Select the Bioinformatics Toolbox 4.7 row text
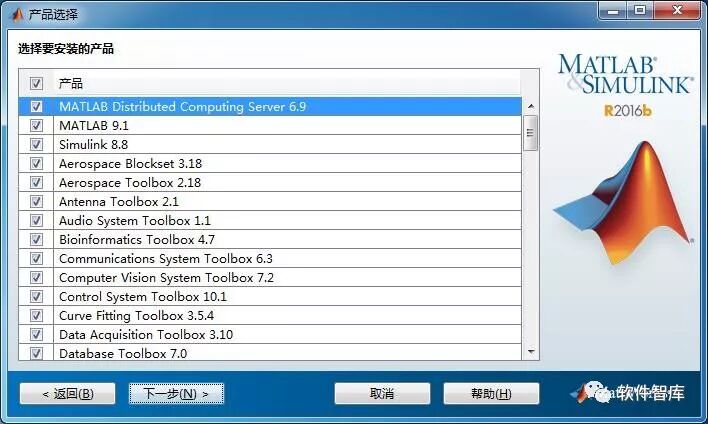 [x=137, y=239]
